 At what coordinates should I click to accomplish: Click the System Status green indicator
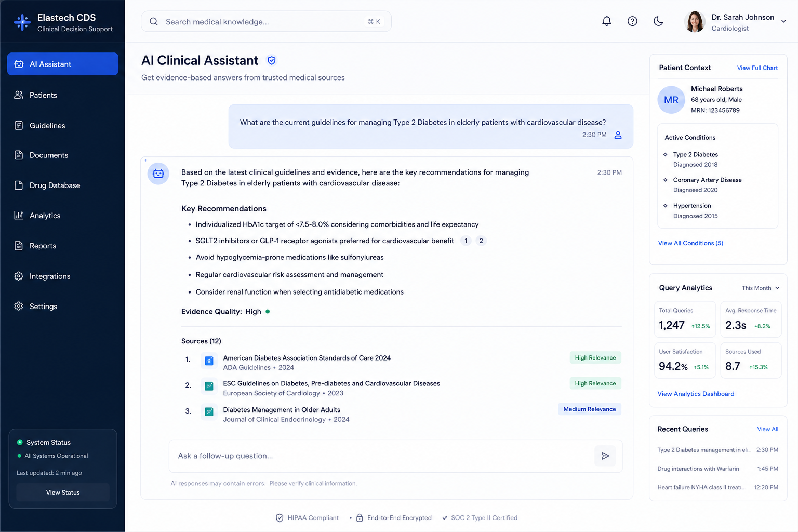[x=20, y=443]
